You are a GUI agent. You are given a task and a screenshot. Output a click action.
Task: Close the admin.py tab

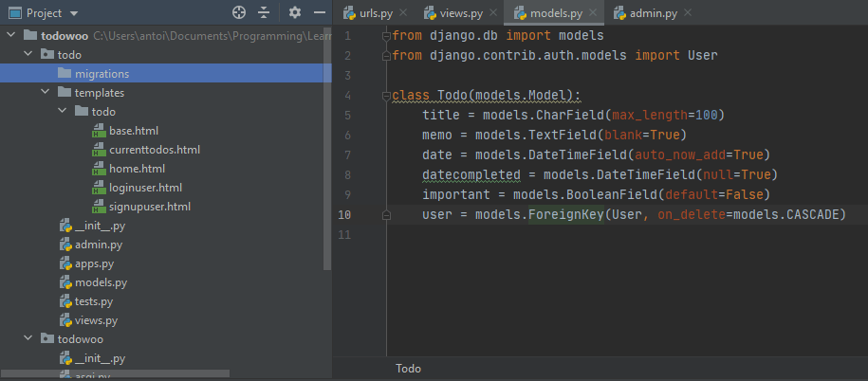pyautogui.click(x=688, y=12)
